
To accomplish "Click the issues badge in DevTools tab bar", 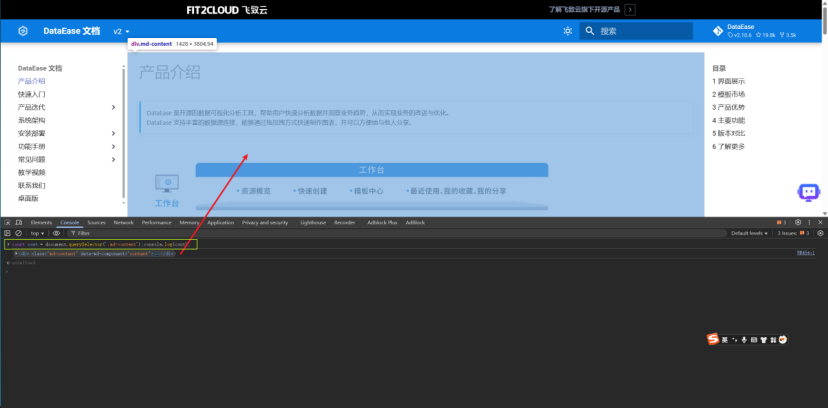I will coord(781,223).
